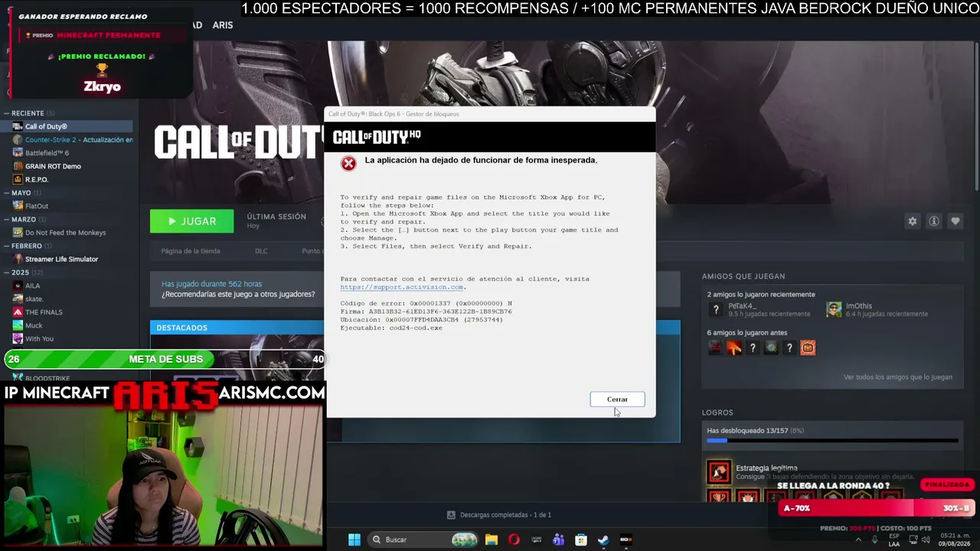
Task: Open Descargas completadas download status
Action: (506, 515)
